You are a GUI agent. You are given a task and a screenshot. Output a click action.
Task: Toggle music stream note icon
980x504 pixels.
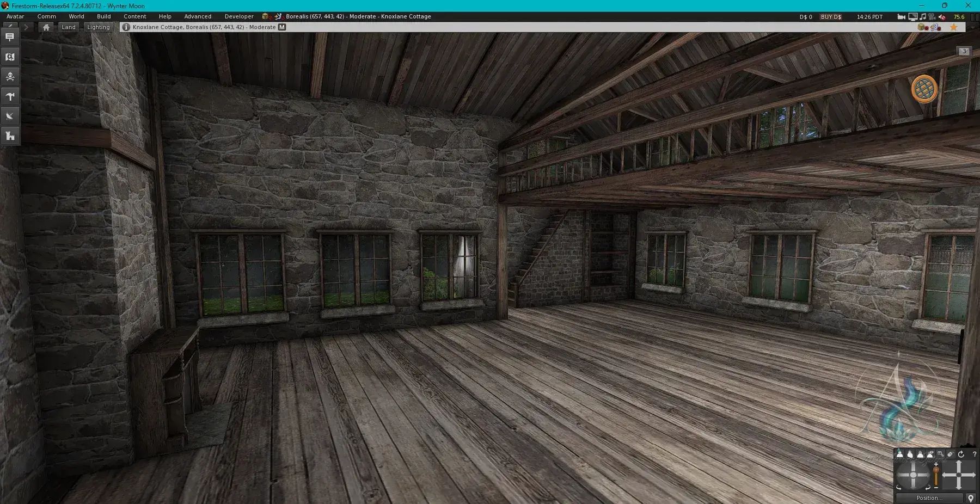(923, 17)
